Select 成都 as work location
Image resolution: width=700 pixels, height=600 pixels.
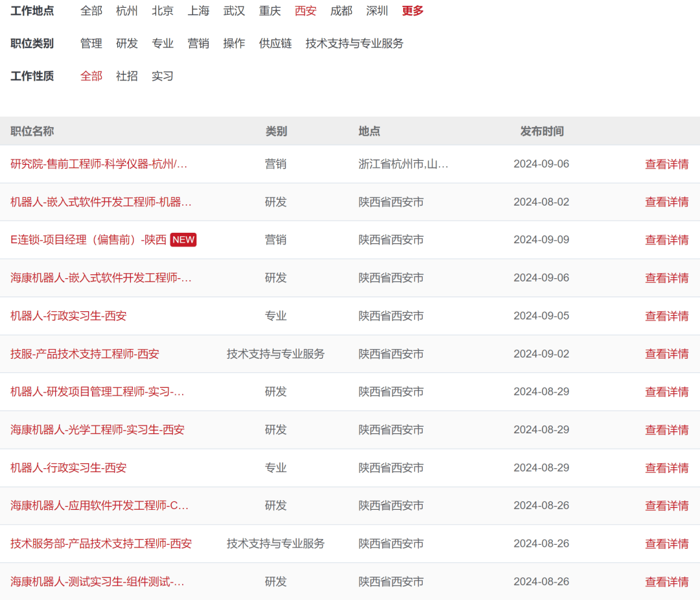341,11
